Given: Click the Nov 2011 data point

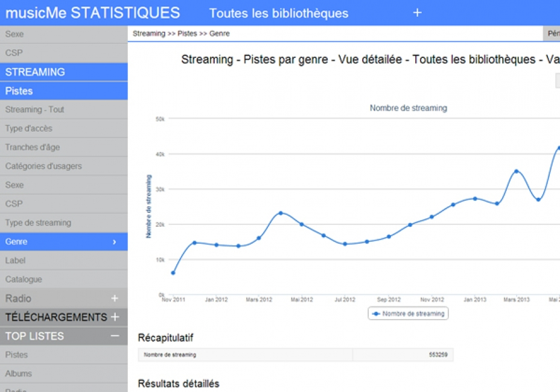Looking at the screenshot, I should [173, 273].
